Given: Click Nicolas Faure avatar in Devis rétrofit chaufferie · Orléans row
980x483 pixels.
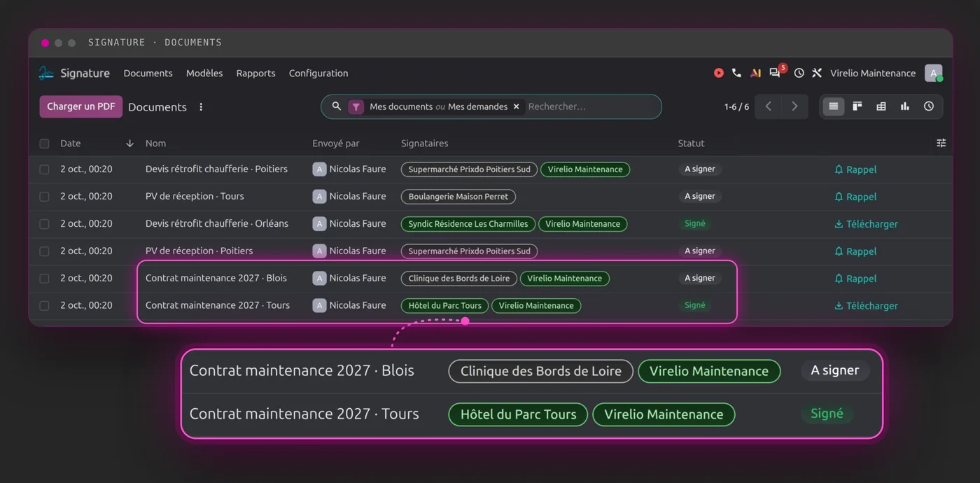Looking at the screenshot, I should [x=319, y=224].
